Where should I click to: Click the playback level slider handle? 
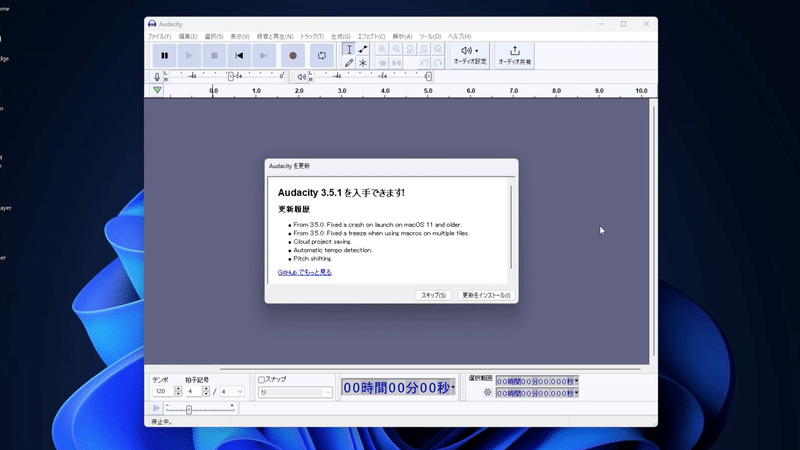coord(428,77)
